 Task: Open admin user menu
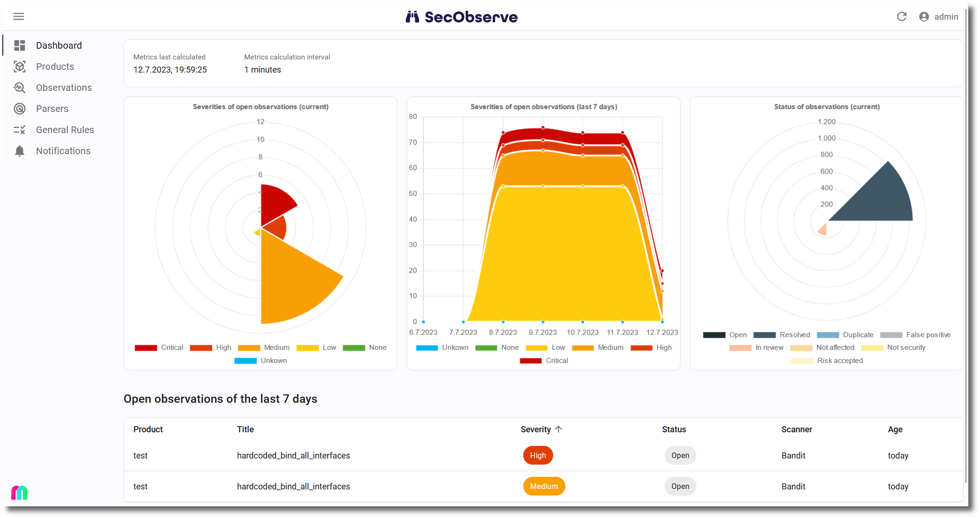[945, 17]
